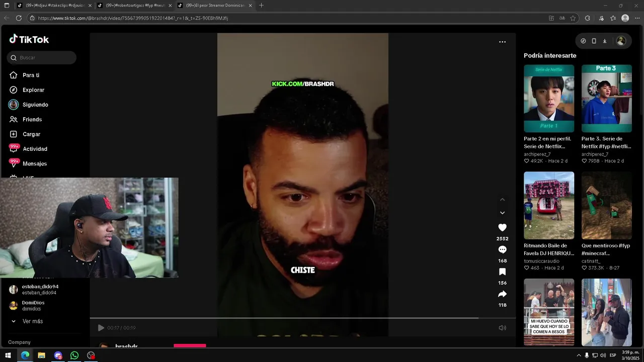Click the translate page icon
This screenshot has width=644, height=362.
(x=562, y=18)
